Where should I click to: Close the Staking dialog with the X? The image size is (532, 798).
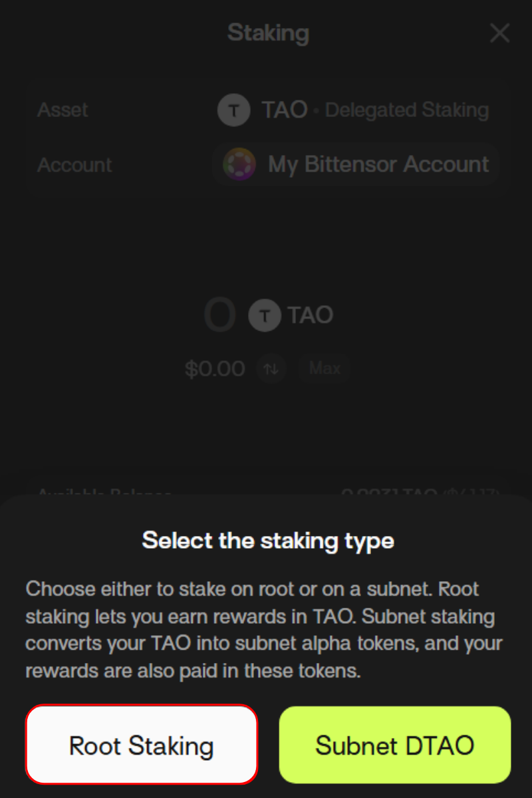click(x=499, y=33)
